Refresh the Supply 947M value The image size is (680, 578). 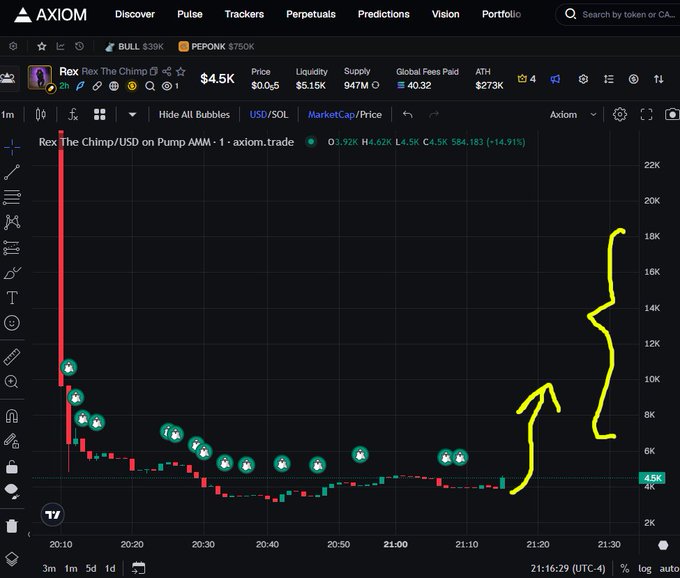(376, 85)
